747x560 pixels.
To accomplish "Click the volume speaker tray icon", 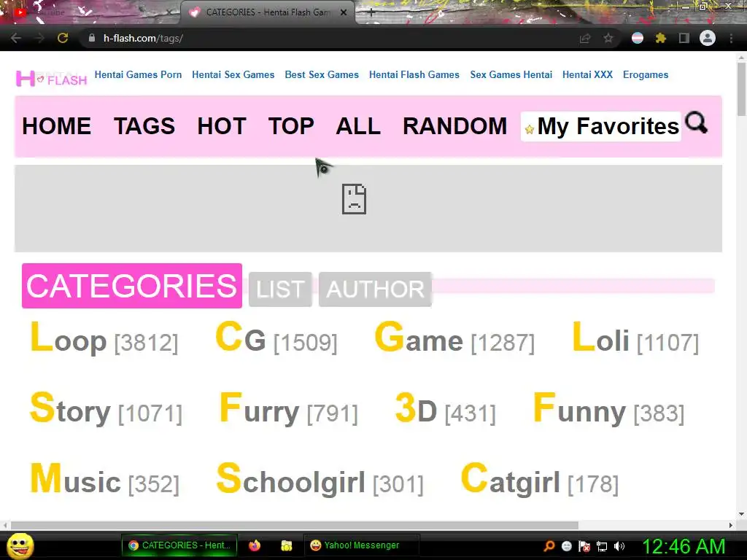I will [619, 546].
